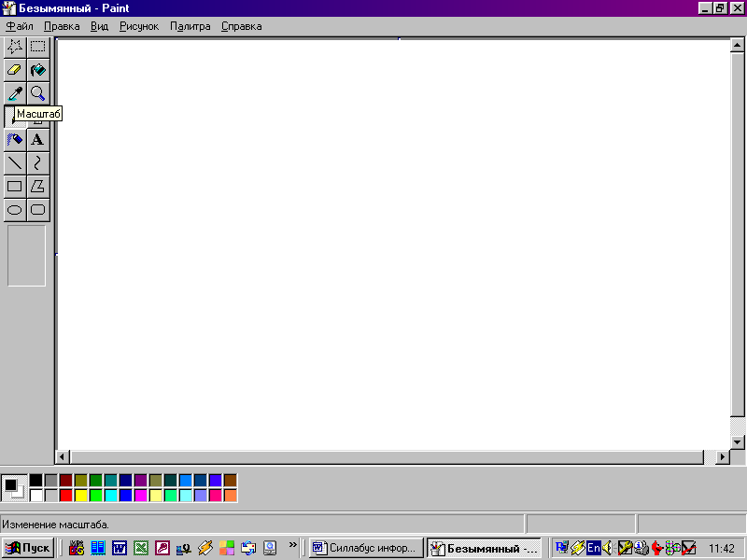The height and width of the screenshot is (560, 747).
Task: Expand the quick launch overflow chevron
Action: click(292, 544)
